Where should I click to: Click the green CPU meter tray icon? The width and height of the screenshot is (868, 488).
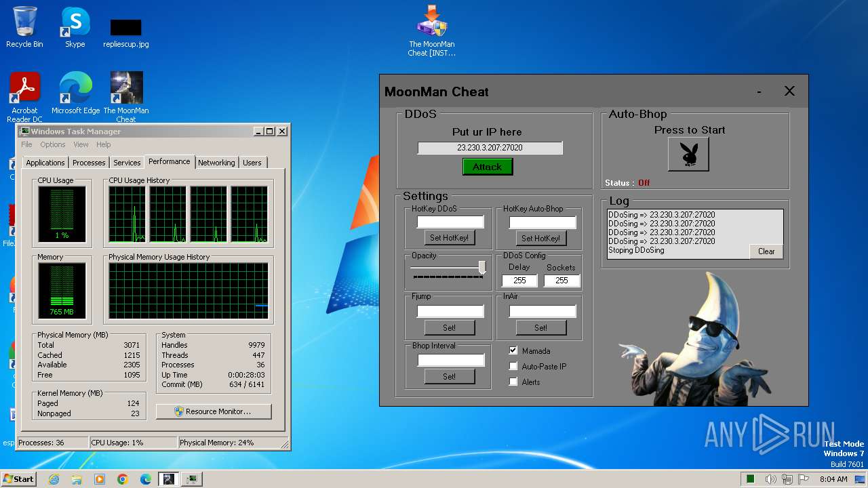coord(751,479)
